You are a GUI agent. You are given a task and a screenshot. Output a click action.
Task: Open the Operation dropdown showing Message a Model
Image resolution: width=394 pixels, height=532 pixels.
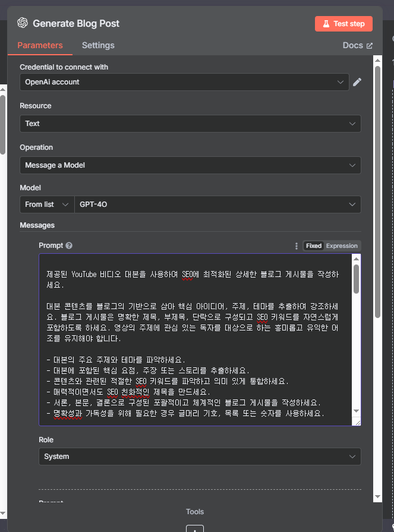click(x=190, y=165)
